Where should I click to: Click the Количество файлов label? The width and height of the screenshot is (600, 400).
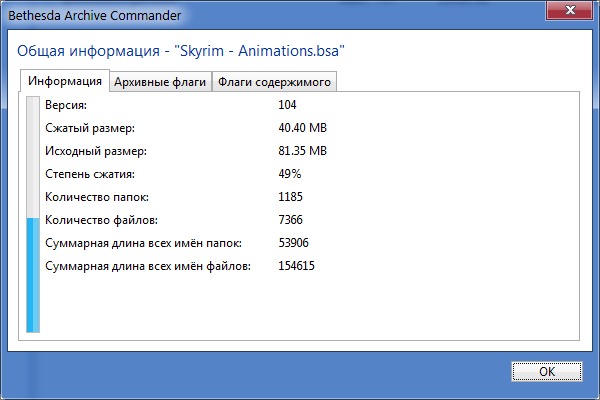(x=101, y=220)
